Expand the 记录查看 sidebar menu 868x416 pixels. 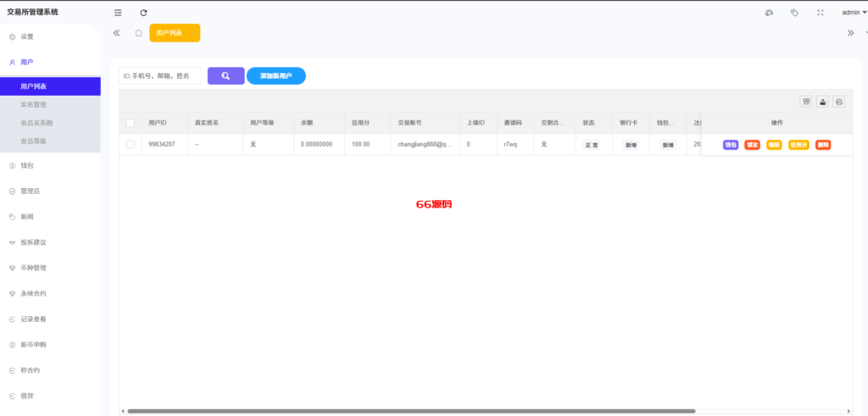point(50,319)
